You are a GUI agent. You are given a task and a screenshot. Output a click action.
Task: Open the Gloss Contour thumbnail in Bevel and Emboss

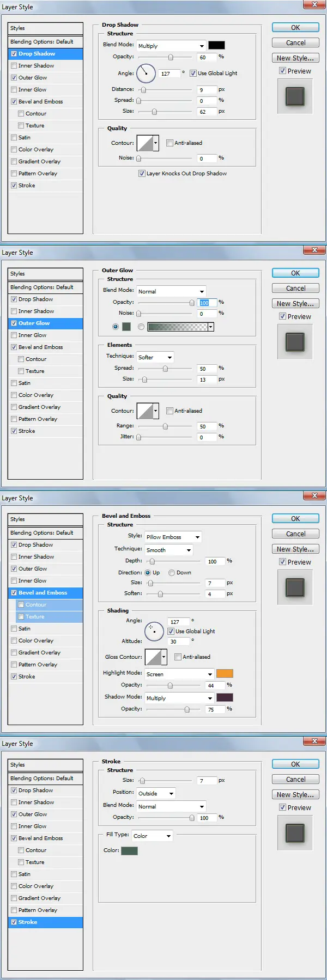point(153,657)
